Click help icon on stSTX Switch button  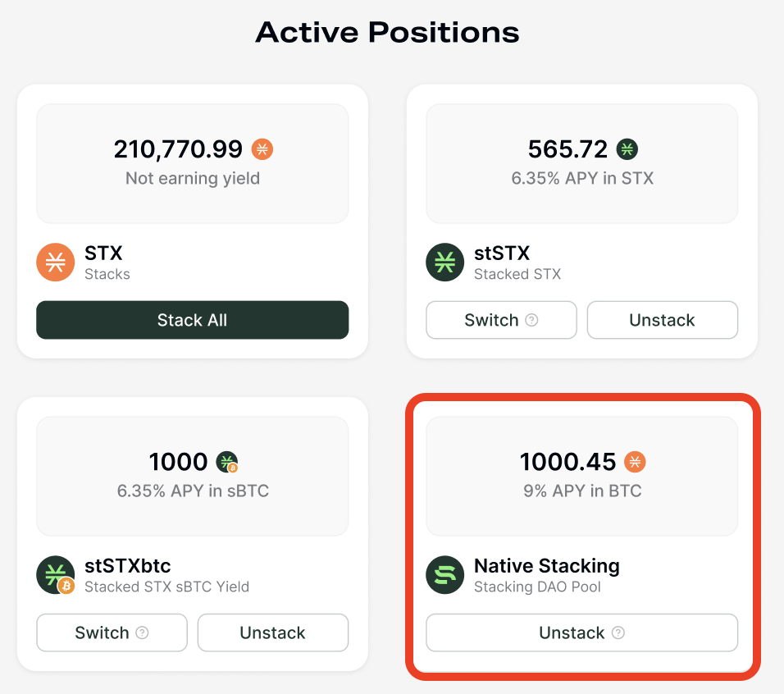point(531,320)
